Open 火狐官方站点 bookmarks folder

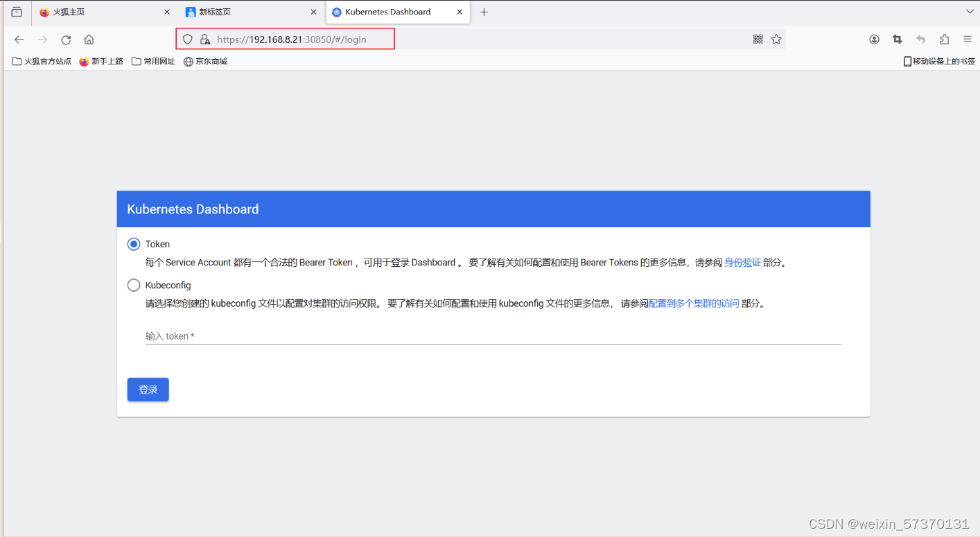42,61
